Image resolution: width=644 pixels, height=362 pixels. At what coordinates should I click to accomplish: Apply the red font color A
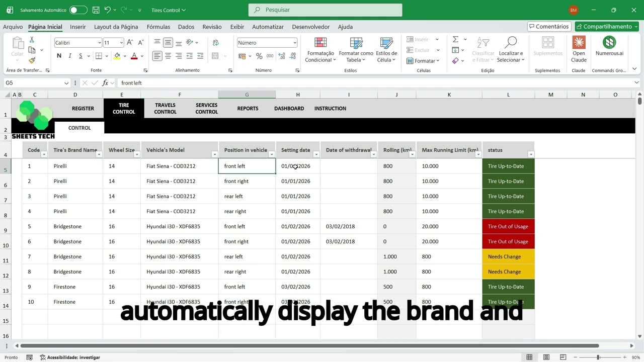point(134,56)
